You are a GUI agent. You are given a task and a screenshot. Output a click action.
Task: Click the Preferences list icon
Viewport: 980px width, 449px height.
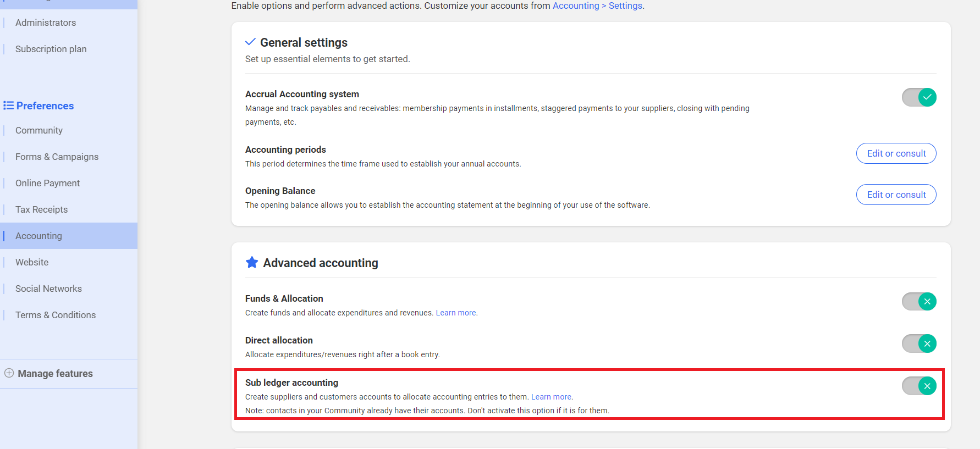(x=8, y=106)
